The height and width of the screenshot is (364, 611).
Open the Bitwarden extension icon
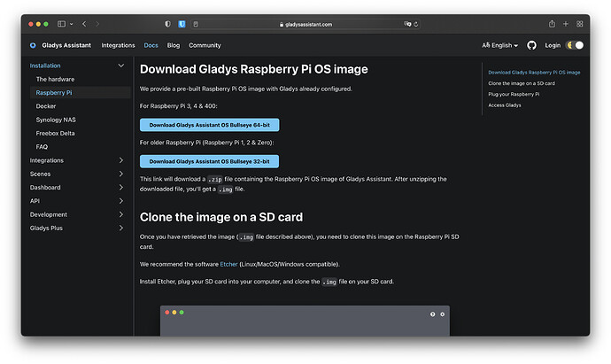pyautogui.click(x=182, y=24)
